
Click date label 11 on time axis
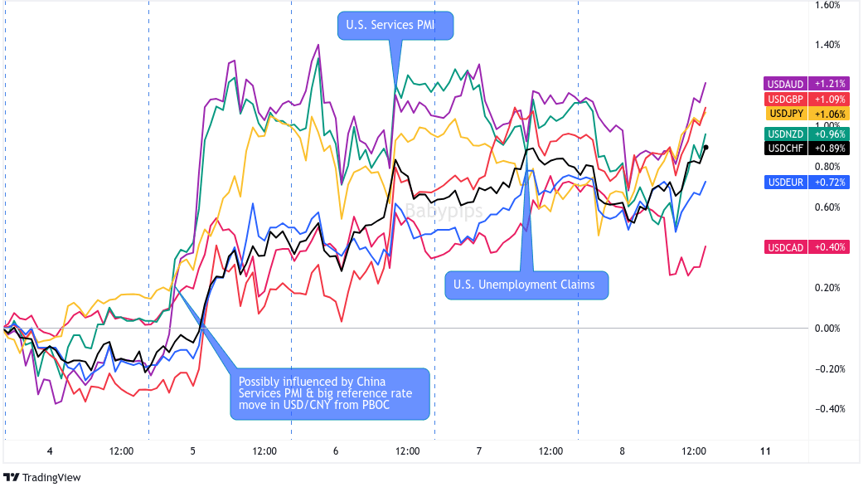(765, 451)
